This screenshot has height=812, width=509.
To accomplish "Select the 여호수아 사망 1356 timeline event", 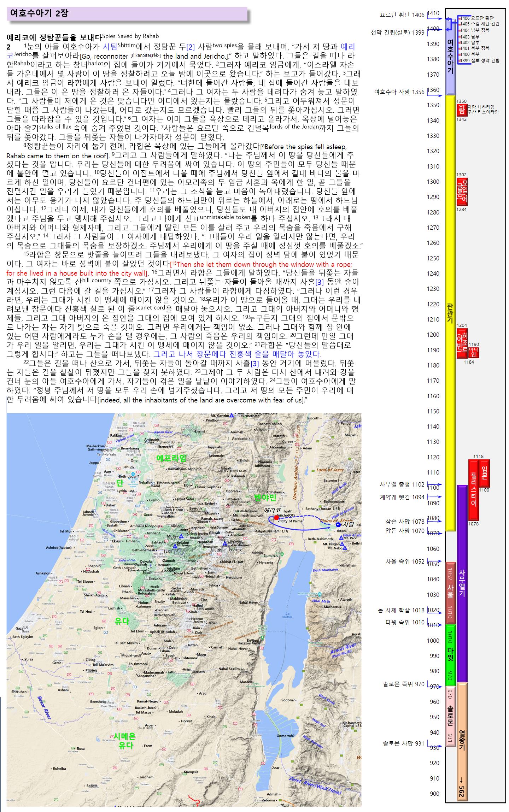I will coord(399,92).
